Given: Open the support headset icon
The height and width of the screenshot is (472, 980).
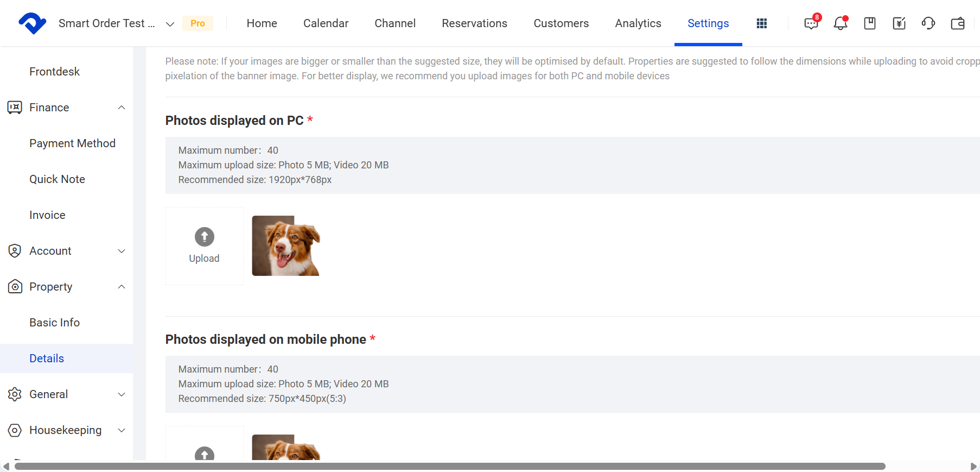Looking at the screenshot, I should [928, 23].
